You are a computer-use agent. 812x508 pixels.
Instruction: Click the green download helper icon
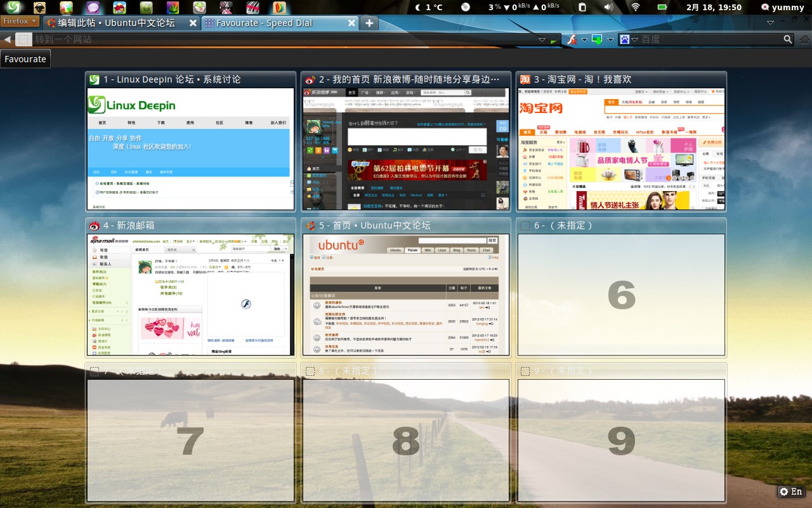(x=597, y=39)
